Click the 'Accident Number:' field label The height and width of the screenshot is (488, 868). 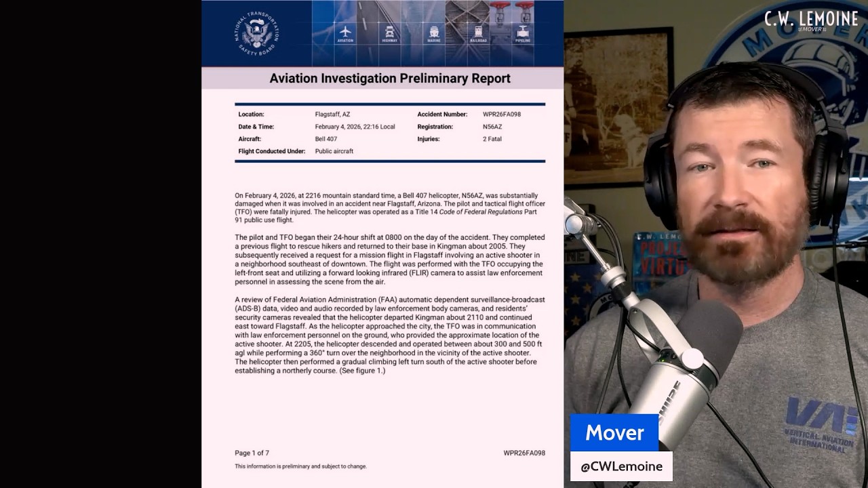tap(442, 115)
